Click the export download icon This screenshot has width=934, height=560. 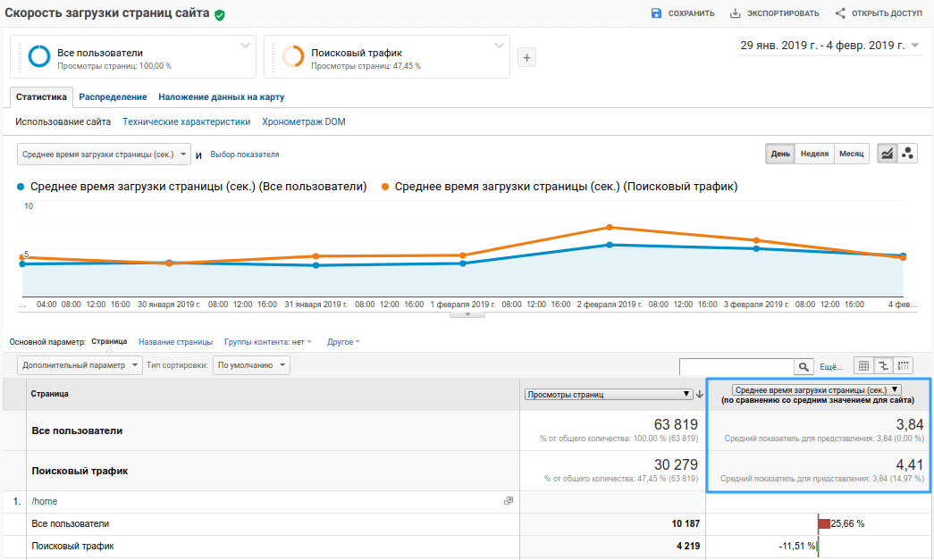click(x=736, y=13)
